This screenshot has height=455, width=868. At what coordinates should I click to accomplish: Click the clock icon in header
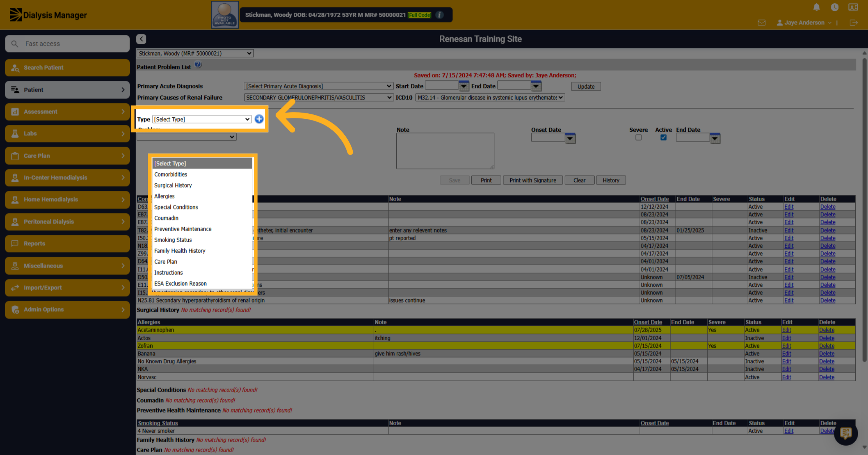click(835, 7)
